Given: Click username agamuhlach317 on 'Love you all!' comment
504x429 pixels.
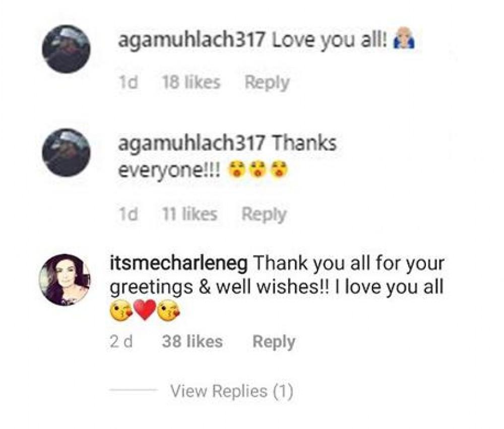Looking at the screenshot, I should click(x=192, y=41).
